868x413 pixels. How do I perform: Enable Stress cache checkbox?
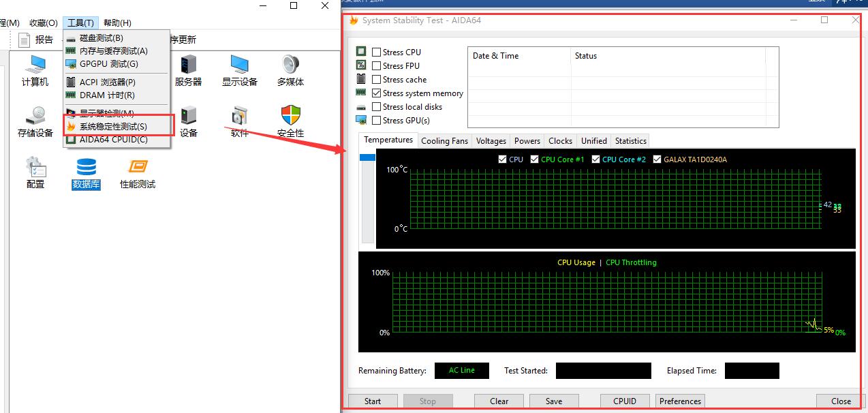coord(377,79)
